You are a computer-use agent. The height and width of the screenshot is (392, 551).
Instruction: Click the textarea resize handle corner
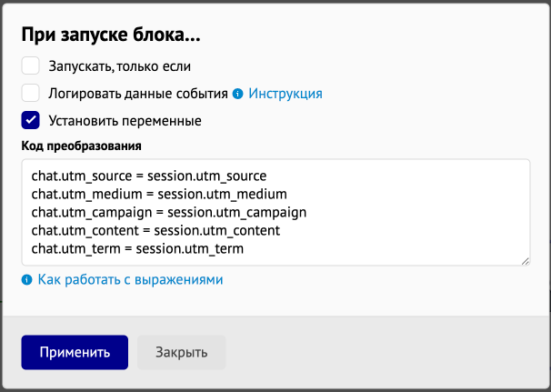525,261
